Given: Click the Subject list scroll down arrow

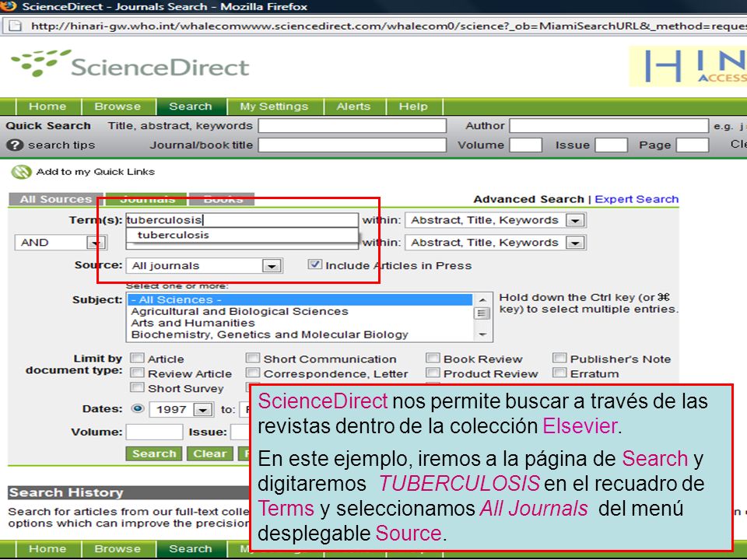Looking at the screenshot, I should click(482, 334).
